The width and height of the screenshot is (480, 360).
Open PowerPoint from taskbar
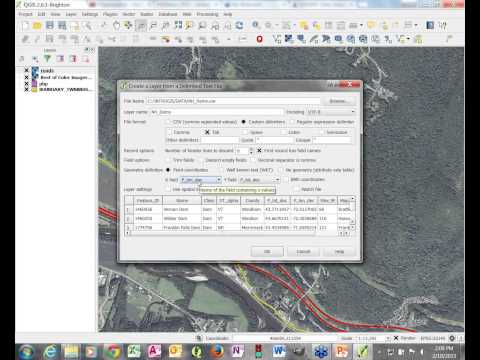coord(342,351)
